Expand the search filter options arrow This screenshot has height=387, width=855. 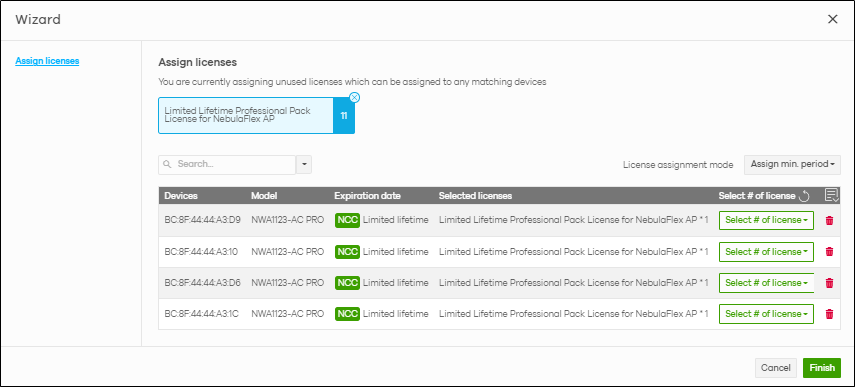coord(304,165)
